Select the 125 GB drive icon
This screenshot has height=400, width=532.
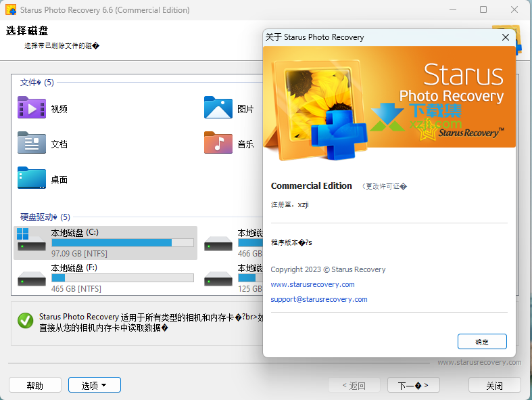pyautogui.click(x=218, y=279)
